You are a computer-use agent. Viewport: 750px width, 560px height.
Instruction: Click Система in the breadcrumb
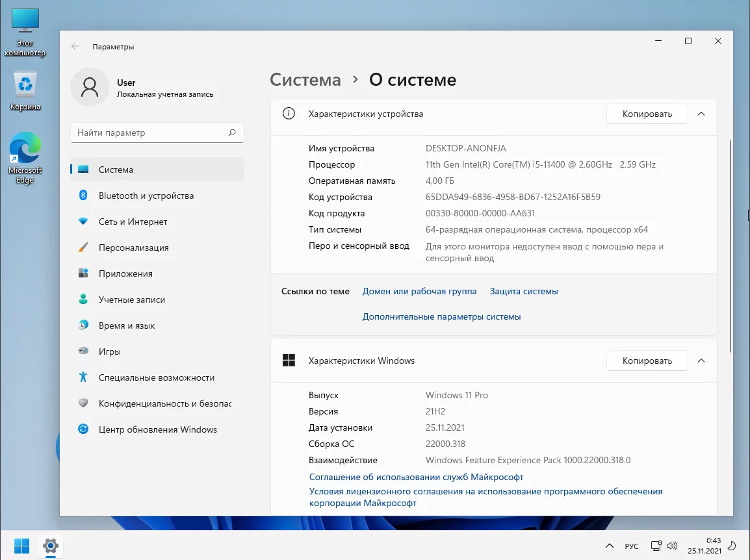coord(305,79)
